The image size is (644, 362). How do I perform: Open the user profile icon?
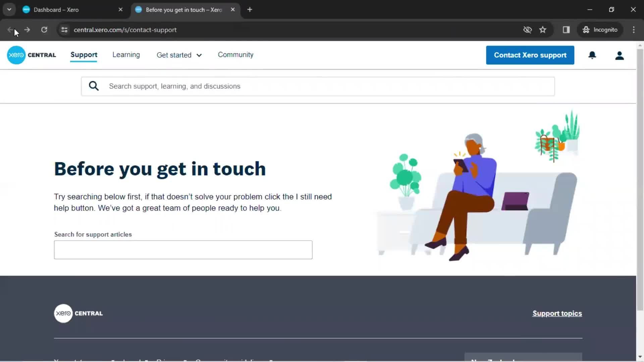(619, 55)
